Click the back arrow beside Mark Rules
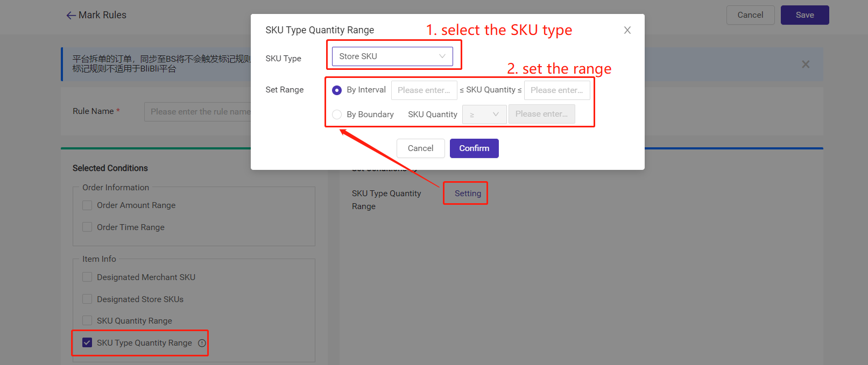 (x=71, y=16)
